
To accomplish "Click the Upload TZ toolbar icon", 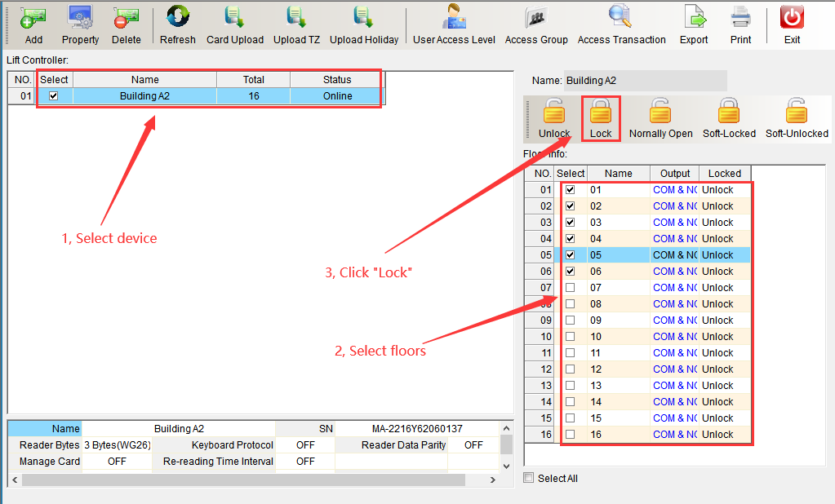I will point(296,18).
